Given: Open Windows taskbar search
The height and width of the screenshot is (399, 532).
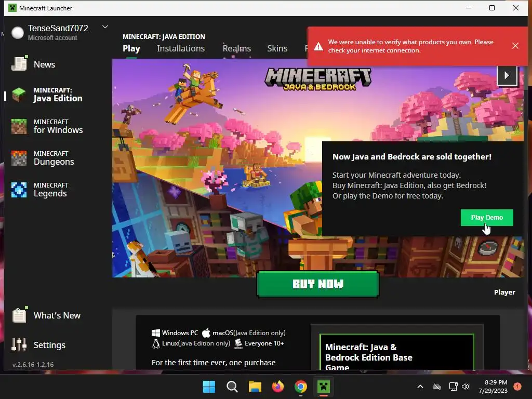Looking at the screenshot, I should tap(232, 387).
